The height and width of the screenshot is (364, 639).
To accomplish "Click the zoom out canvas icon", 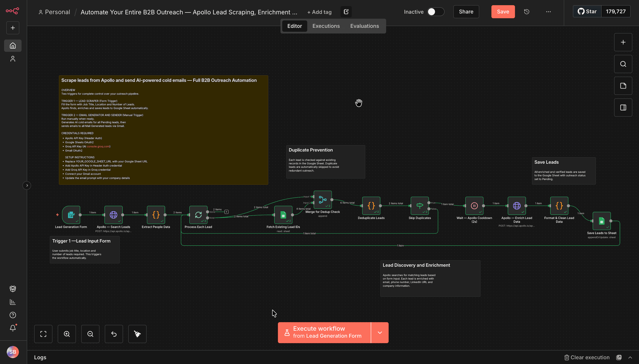I will 90,334.
